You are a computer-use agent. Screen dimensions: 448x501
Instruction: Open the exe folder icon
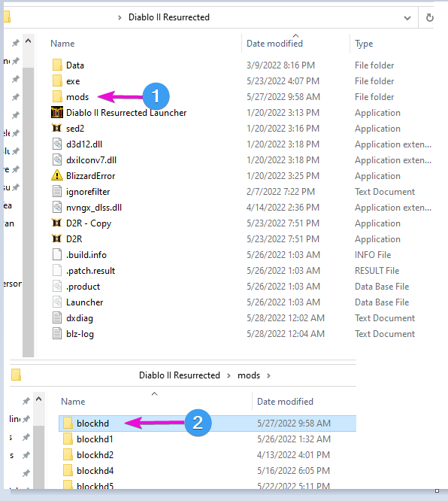pyautogui.click(x=57, y=80)
